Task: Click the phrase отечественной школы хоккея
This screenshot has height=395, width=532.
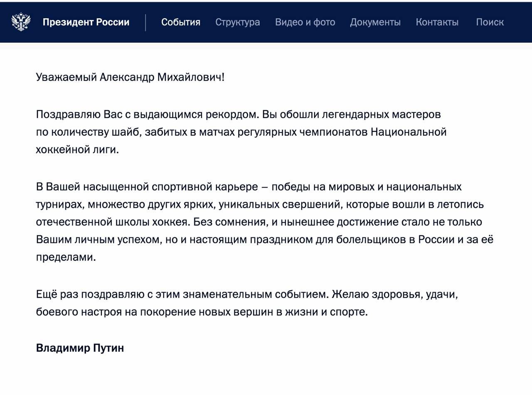Action: click(x=113, y=222)
